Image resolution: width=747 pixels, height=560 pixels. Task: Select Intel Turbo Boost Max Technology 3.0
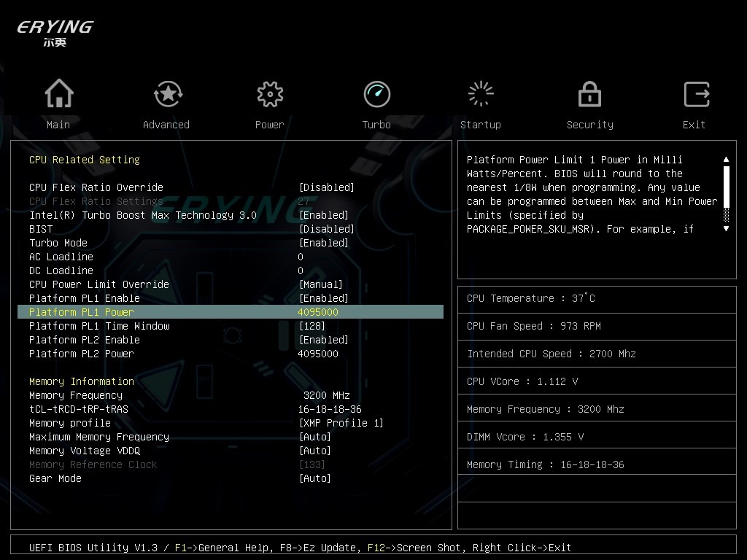[x=143, y=215]
